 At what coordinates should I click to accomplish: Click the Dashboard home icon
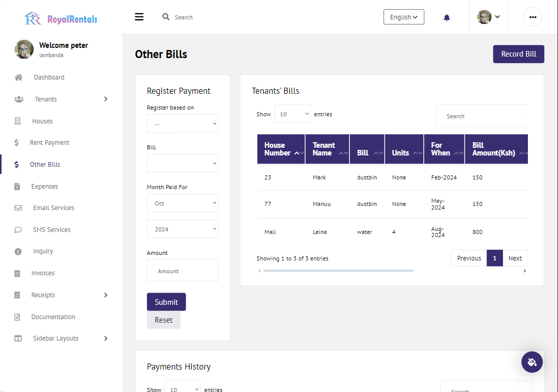(18, 77)
